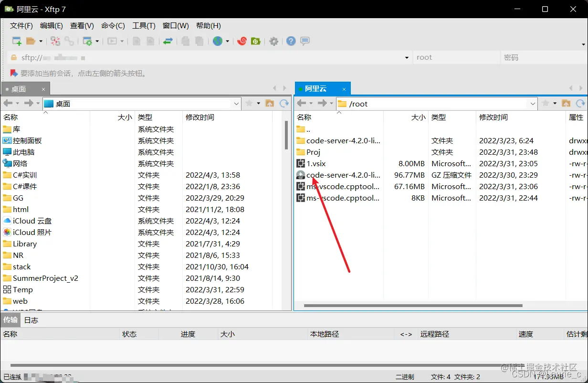The image size is (588, 383).
Task: Select the 阿里云 session tab
Action: (323, 88)
